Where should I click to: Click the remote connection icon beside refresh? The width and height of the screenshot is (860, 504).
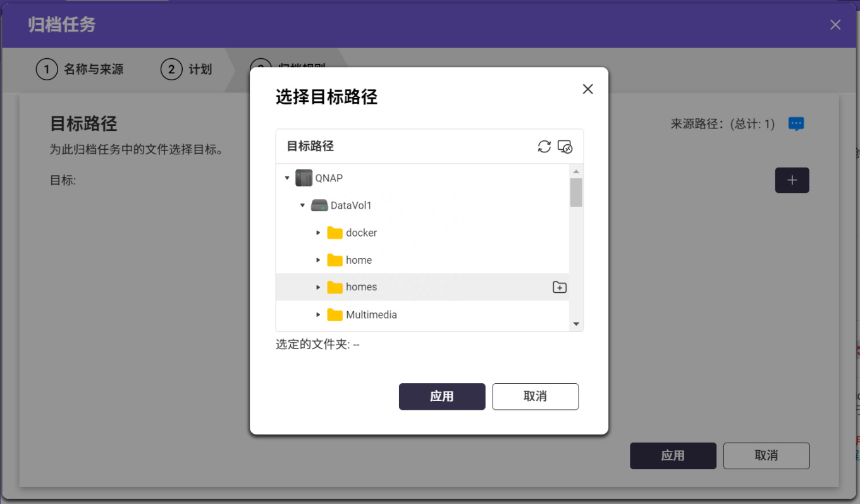pyautogui.click(x=565, y=147)
